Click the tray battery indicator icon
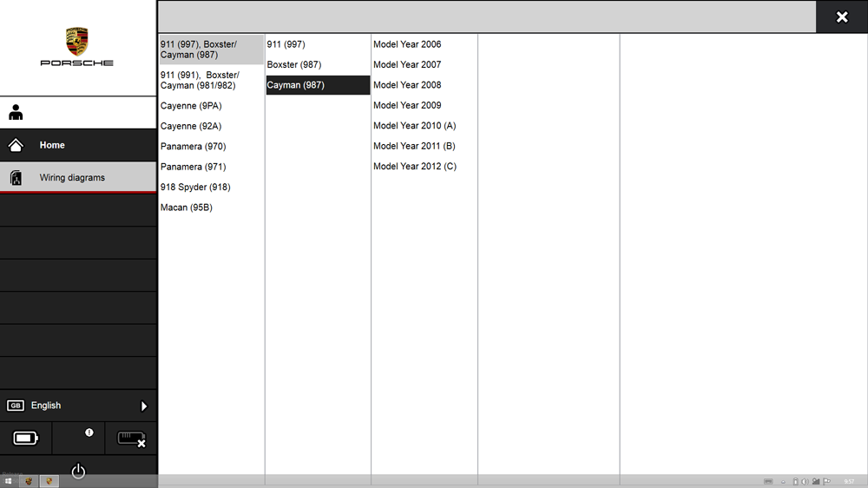 (x=795, y=481)
